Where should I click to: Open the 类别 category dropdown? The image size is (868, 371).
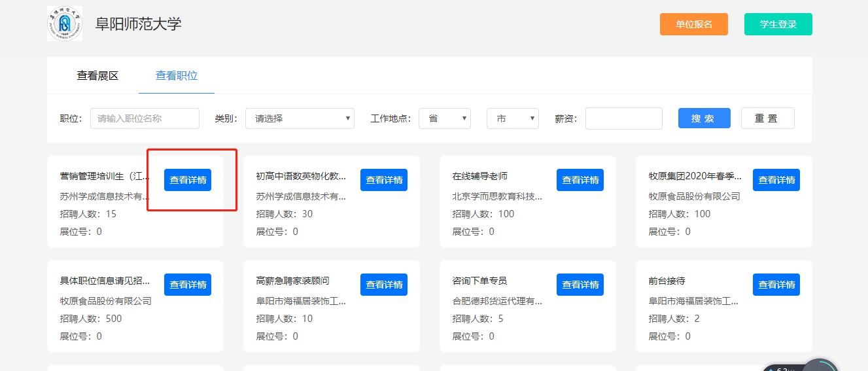(x=300, y=118)
